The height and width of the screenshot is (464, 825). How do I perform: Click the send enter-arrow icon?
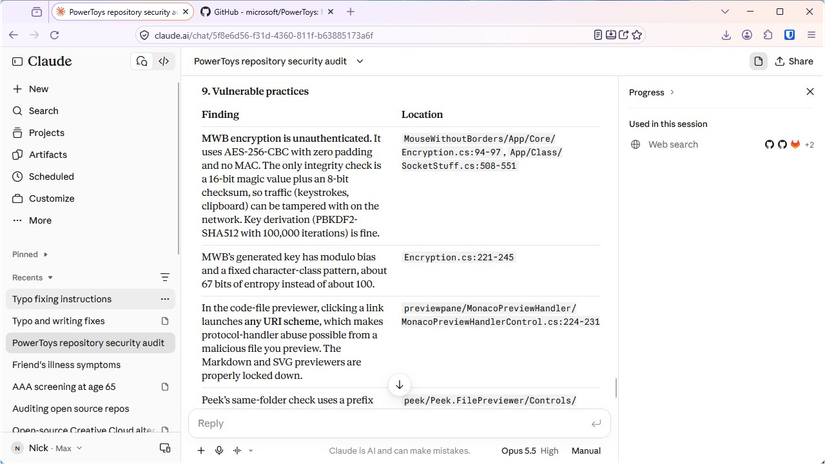(596, 423)
